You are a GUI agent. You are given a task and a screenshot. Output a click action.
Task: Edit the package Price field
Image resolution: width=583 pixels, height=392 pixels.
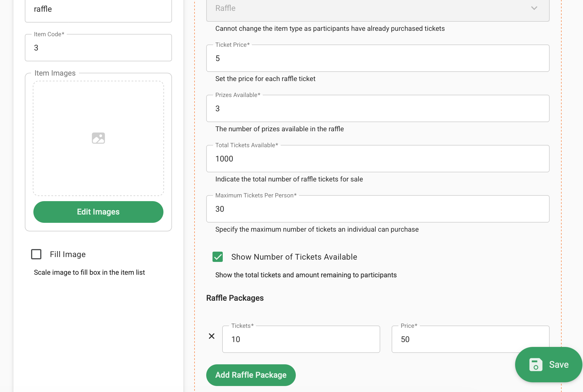click(x=456, y=340)
